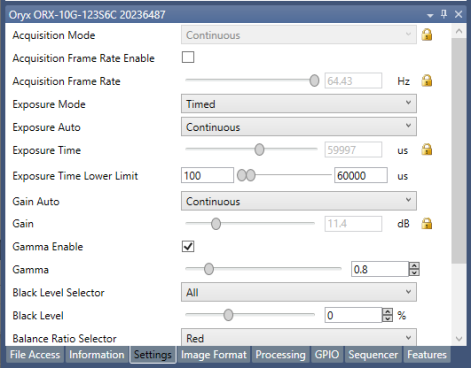The image size is (471, 368).
Task: Open the Features tab
Action: point(427,355)
